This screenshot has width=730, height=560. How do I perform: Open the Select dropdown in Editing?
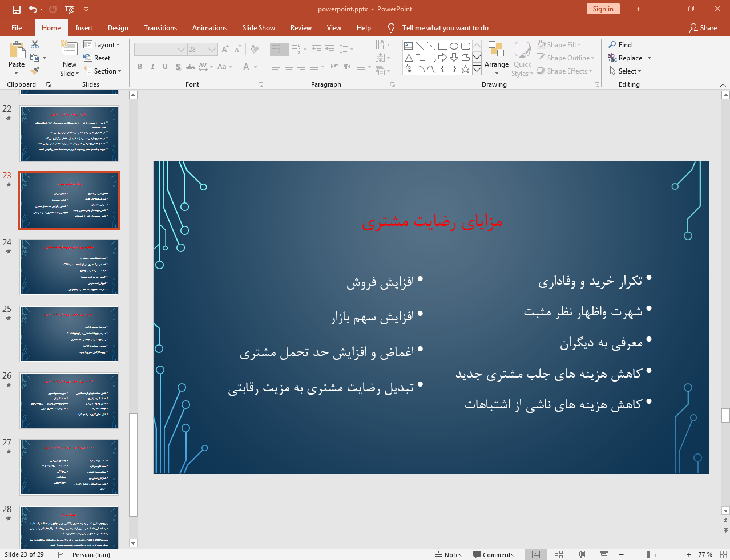pos(626,71)
